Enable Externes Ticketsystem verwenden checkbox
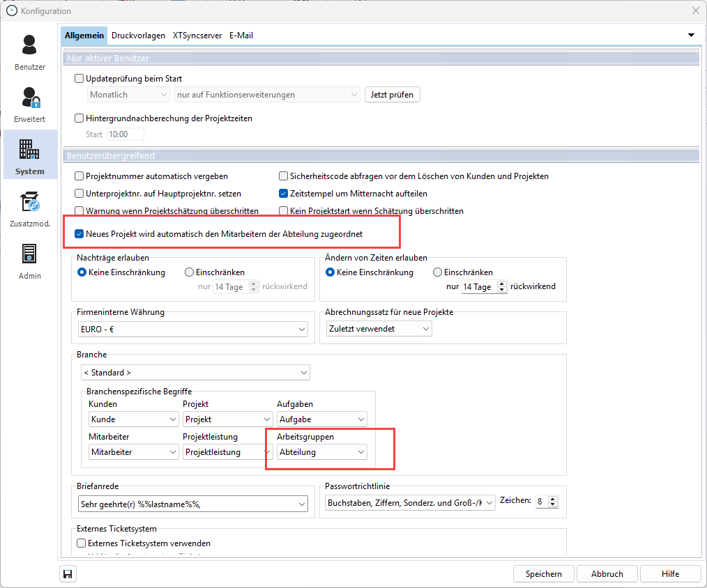707x588 pixels. [81, 543]
